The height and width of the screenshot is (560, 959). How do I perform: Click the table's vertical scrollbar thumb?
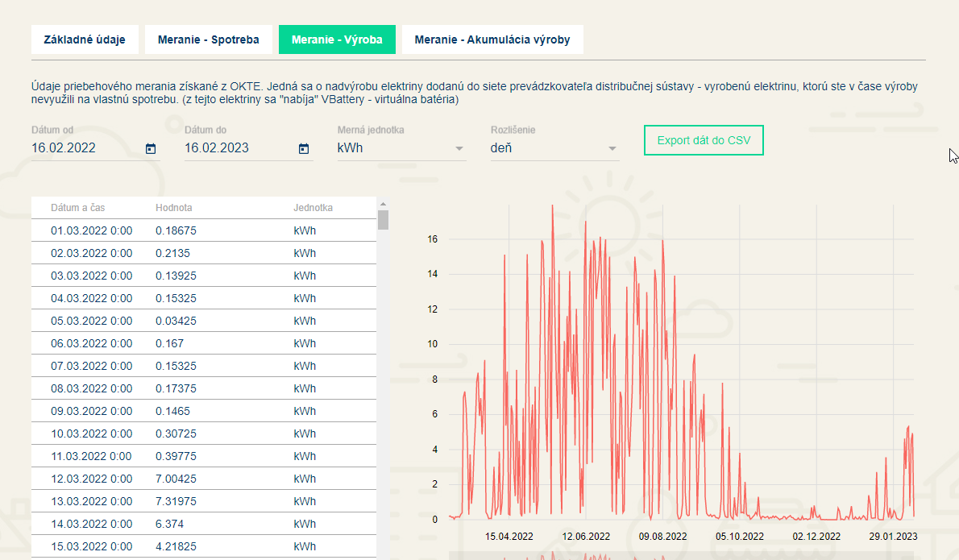point(383,219)
